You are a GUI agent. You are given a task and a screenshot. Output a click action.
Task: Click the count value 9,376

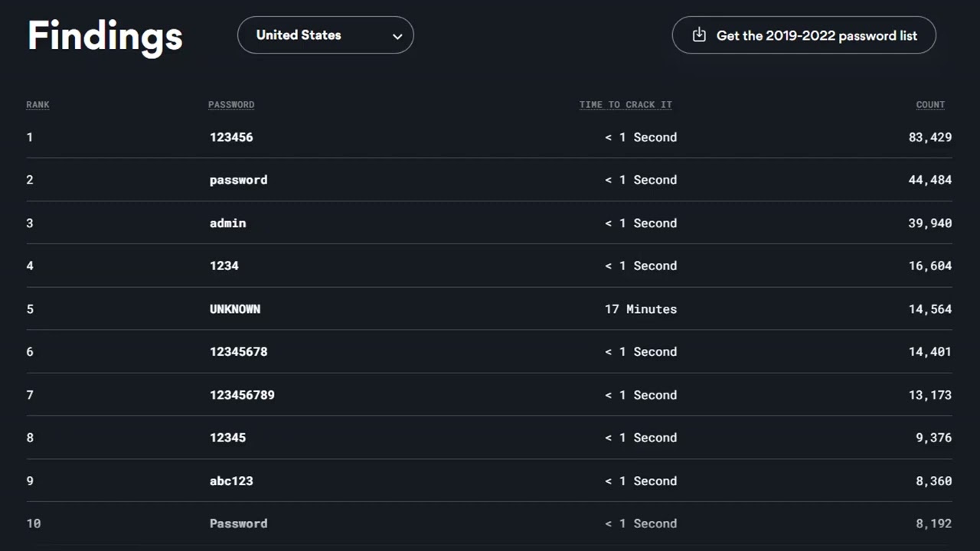934,438
